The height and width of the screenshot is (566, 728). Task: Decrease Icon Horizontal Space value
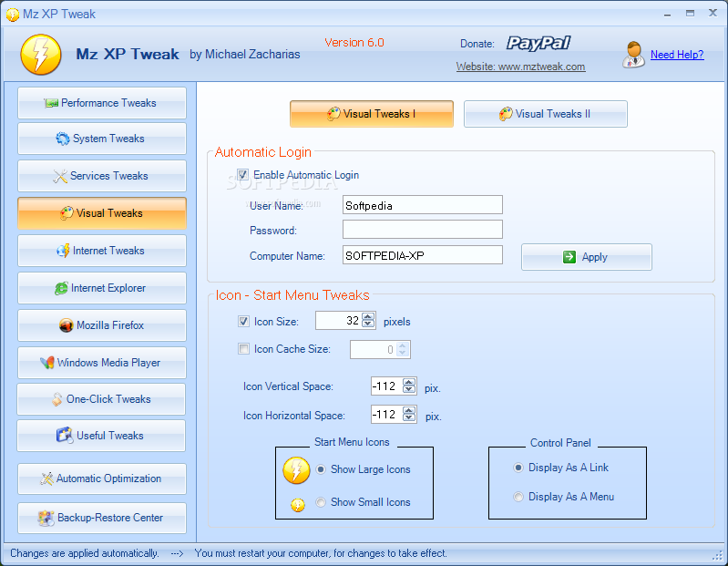(x=409, y=417)
